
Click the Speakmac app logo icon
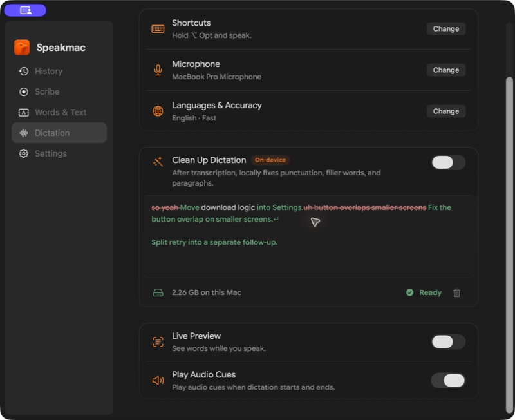point(22,47)
